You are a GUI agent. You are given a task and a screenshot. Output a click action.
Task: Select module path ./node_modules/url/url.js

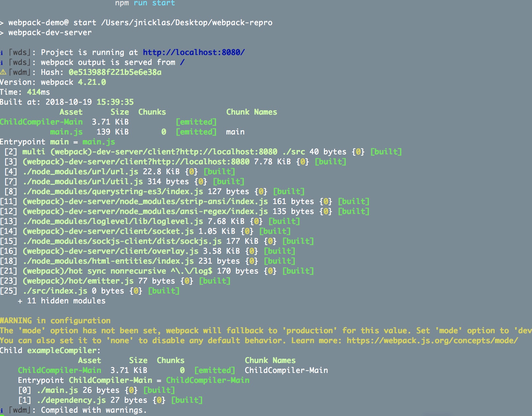(x=80, y=172)
